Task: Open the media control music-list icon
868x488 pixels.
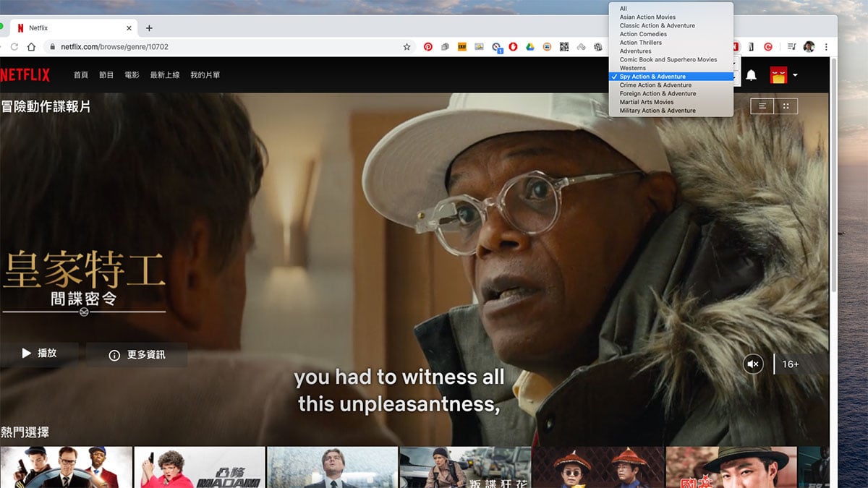Action: click(791, 47)
